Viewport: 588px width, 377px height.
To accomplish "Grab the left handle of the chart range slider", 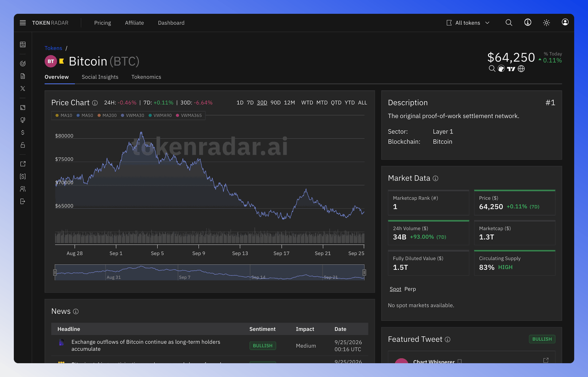I will click(55, 272).
